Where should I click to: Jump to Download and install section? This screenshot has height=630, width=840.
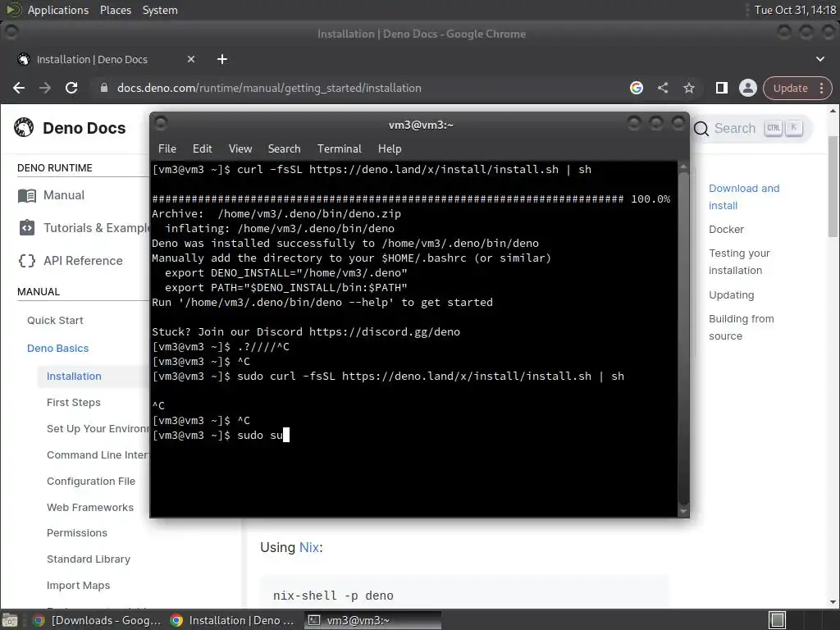coord(744,197)
